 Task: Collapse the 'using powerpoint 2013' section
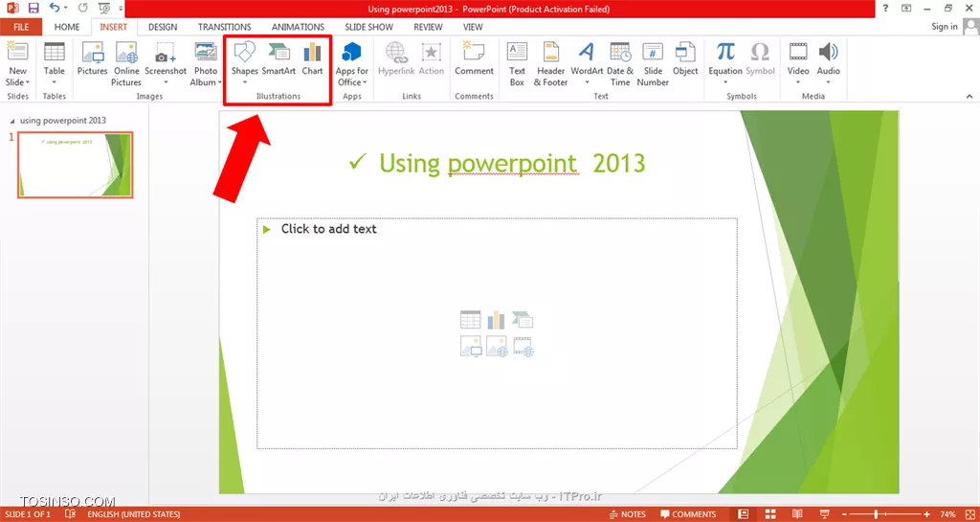tap(12, 121)
